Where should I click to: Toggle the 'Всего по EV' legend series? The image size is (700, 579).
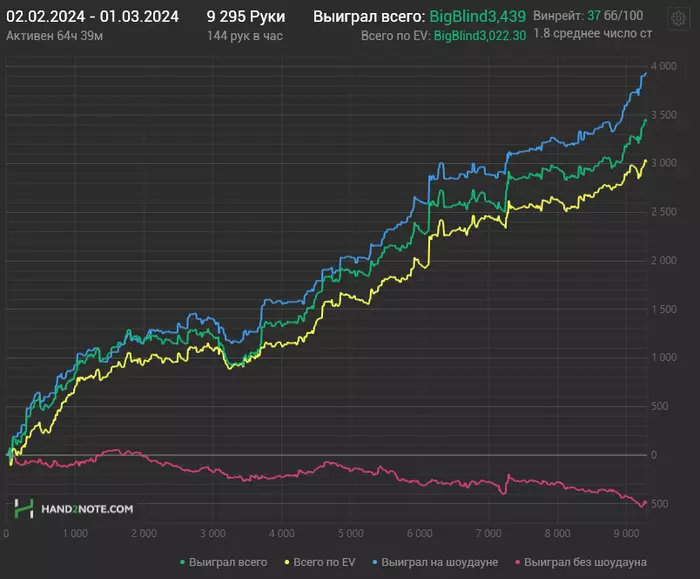coord(320,562)
